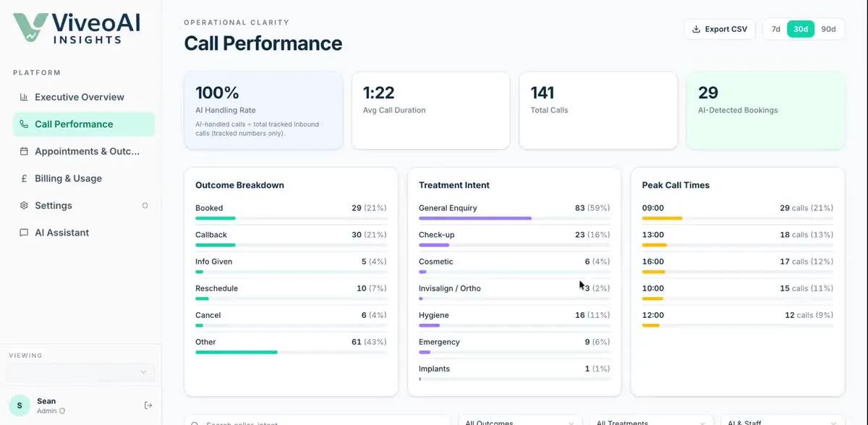Click the Avg Call Duration card
Screen dimensions: 868x425
[431, 111]
